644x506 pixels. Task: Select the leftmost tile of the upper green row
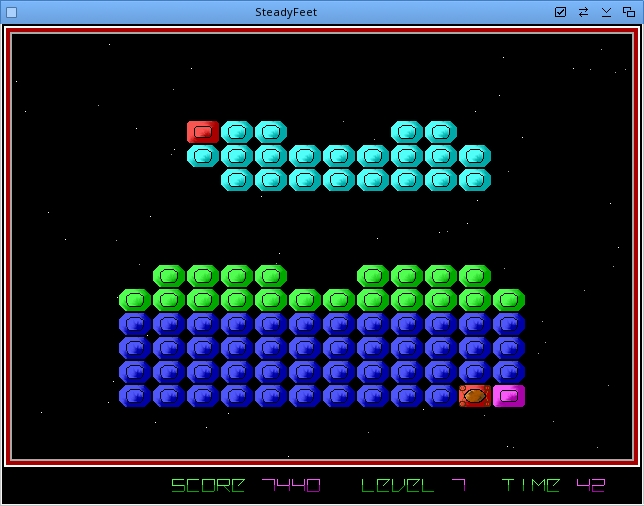point(169,276)
